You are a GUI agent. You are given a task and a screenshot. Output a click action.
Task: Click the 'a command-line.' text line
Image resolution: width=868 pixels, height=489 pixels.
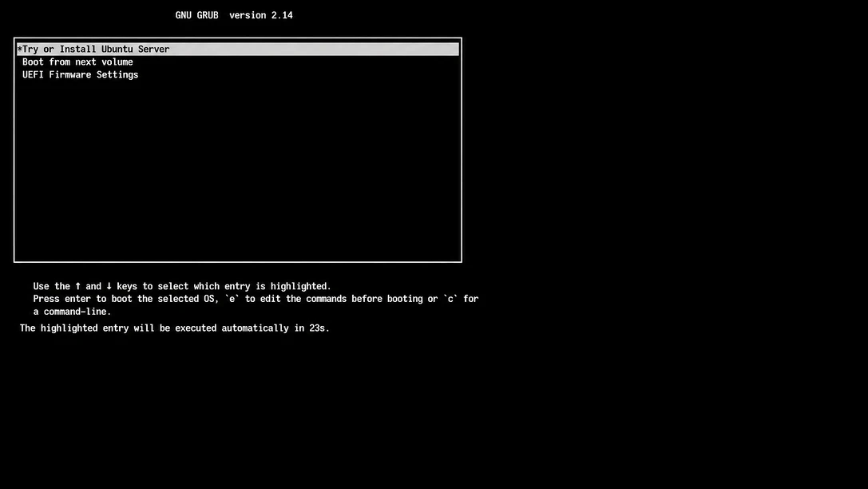(72, 312)
